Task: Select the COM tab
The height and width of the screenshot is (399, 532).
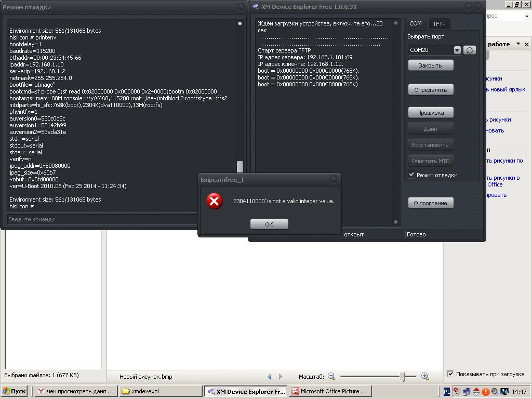Action: 416,24
